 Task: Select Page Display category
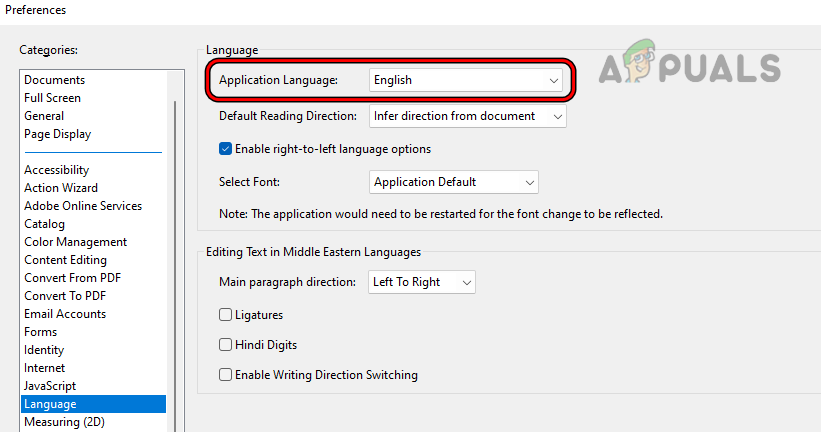(58, 134)
